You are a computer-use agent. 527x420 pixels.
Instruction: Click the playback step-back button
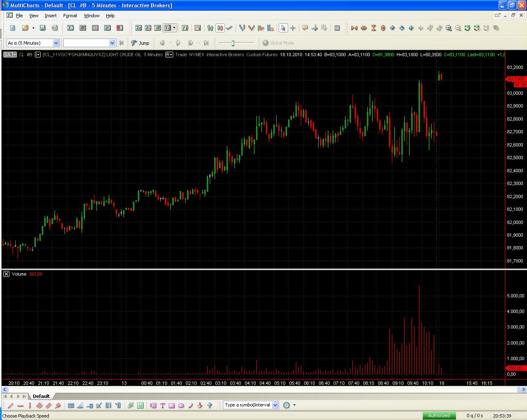(162, 43)
